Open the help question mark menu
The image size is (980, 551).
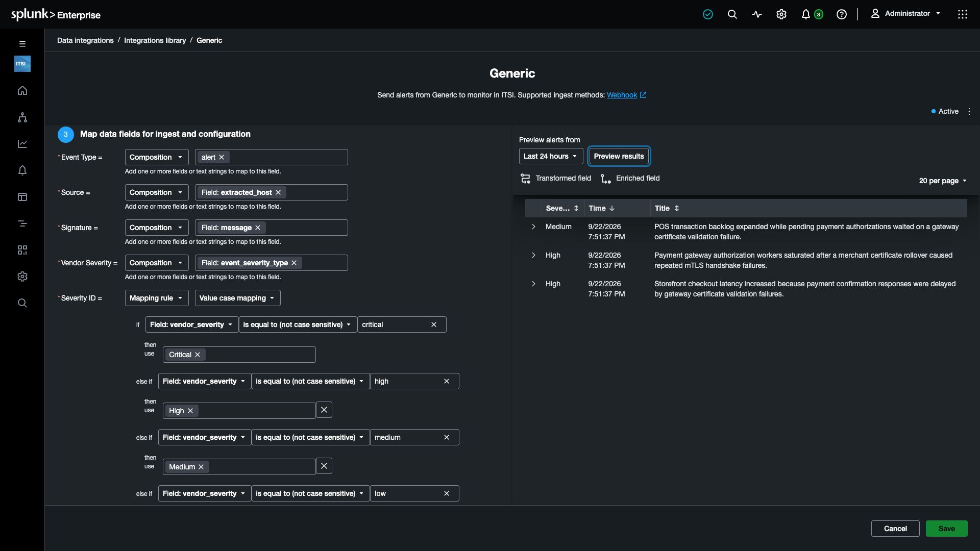[x=841, y=14]
